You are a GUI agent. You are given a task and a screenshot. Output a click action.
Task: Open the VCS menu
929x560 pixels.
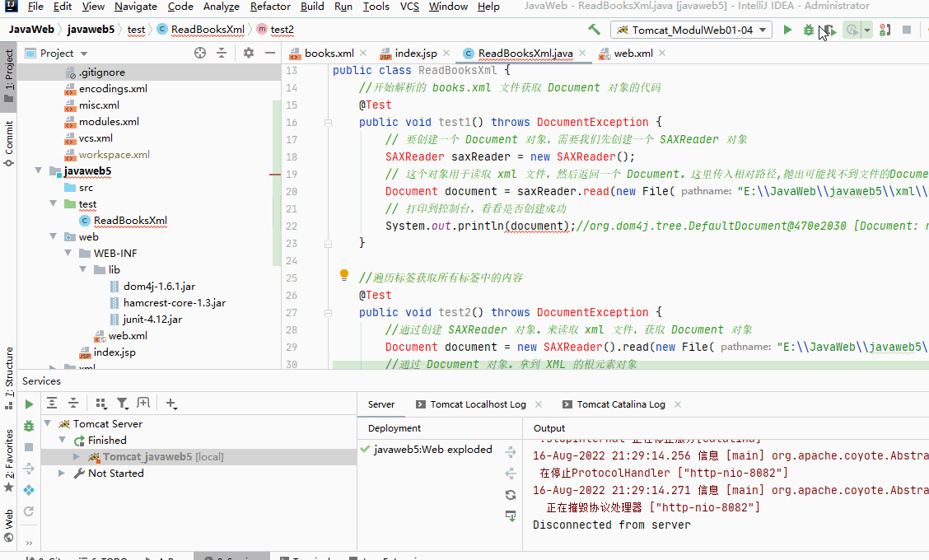(409, 7)
